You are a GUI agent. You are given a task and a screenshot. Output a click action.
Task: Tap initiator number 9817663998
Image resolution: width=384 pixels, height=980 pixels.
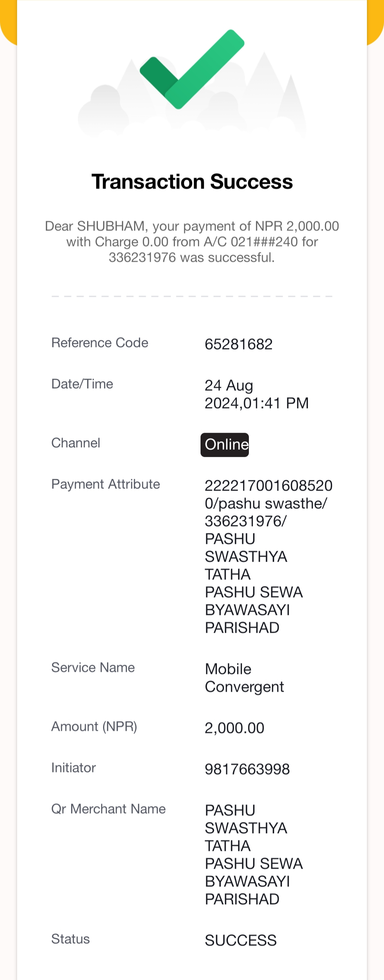pos(247,769)
